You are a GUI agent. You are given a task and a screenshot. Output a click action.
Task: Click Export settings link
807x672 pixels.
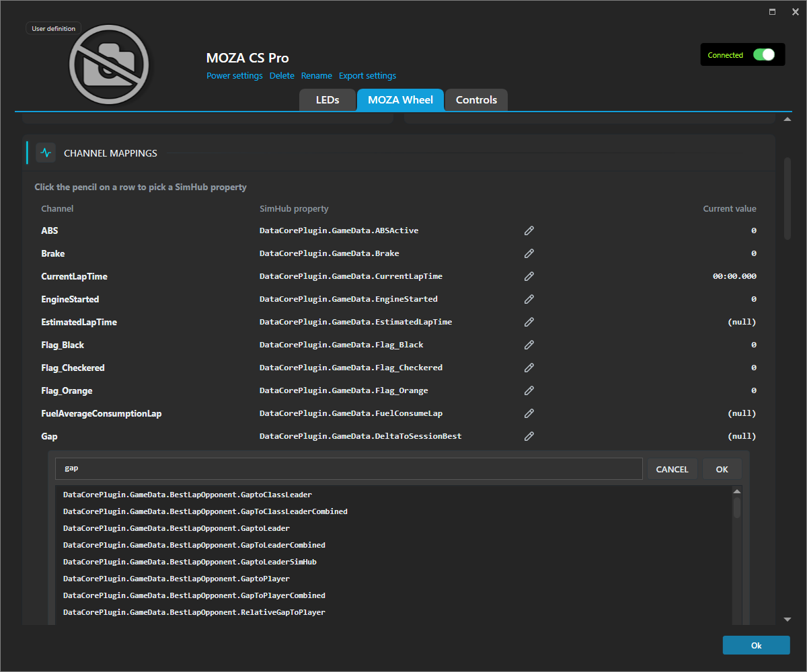pos(367,76)
